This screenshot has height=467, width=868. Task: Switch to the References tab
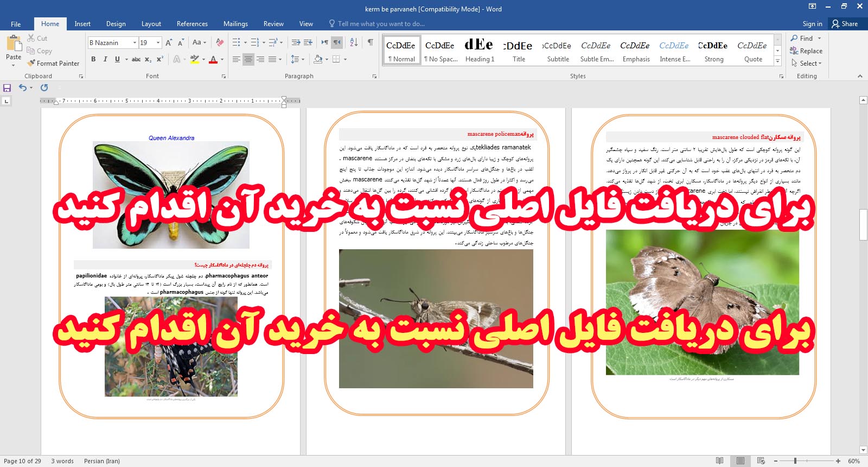pos(192,24)
